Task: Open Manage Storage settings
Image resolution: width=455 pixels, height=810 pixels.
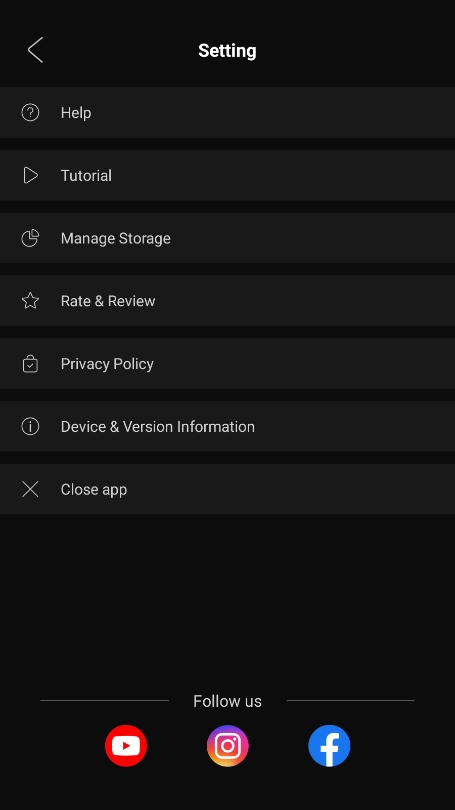Action: [227, 238]
